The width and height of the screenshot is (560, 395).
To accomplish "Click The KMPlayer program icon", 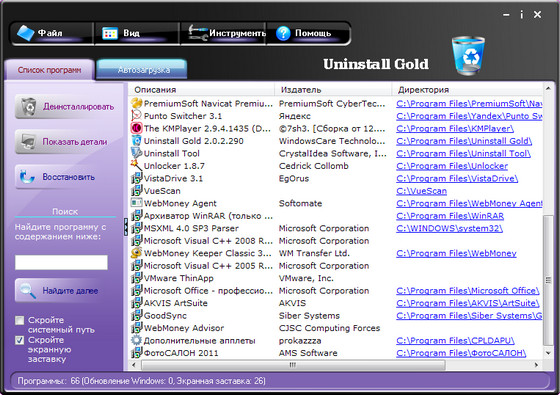I will pos(136,128).
